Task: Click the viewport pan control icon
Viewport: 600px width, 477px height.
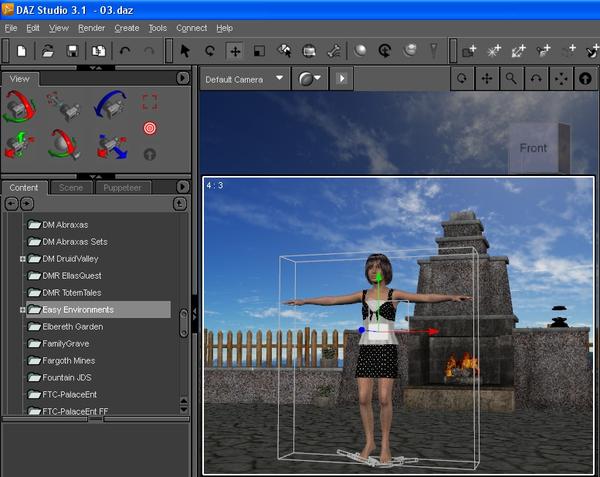Action: tap(487, 79)
